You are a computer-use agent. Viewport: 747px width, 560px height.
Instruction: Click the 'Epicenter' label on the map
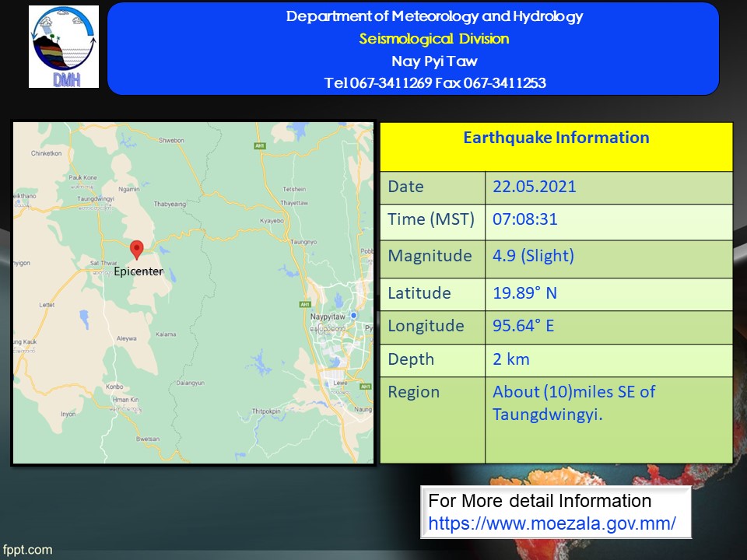pos(139,271)
